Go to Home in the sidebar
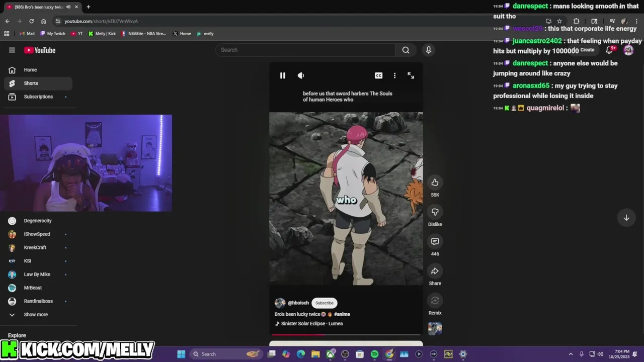The width and height of the screenshot is (644, 362). [38, 70]
